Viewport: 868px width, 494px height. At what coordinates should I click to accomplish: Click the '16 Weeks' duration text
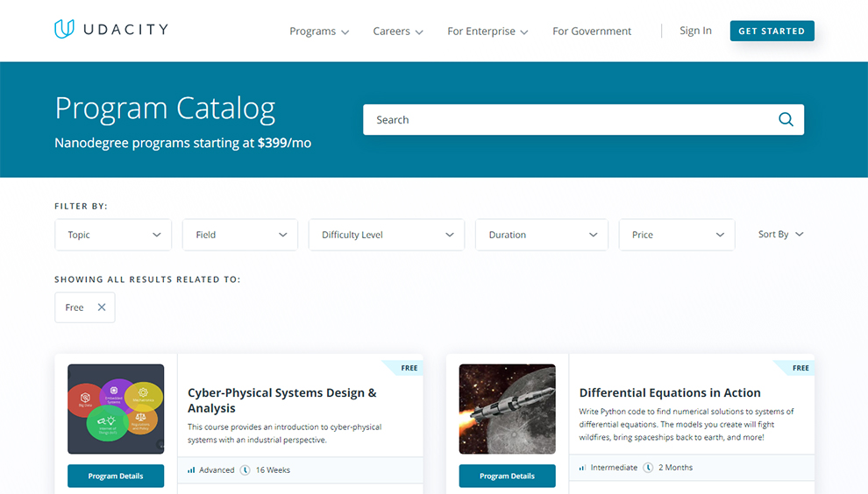273,470
